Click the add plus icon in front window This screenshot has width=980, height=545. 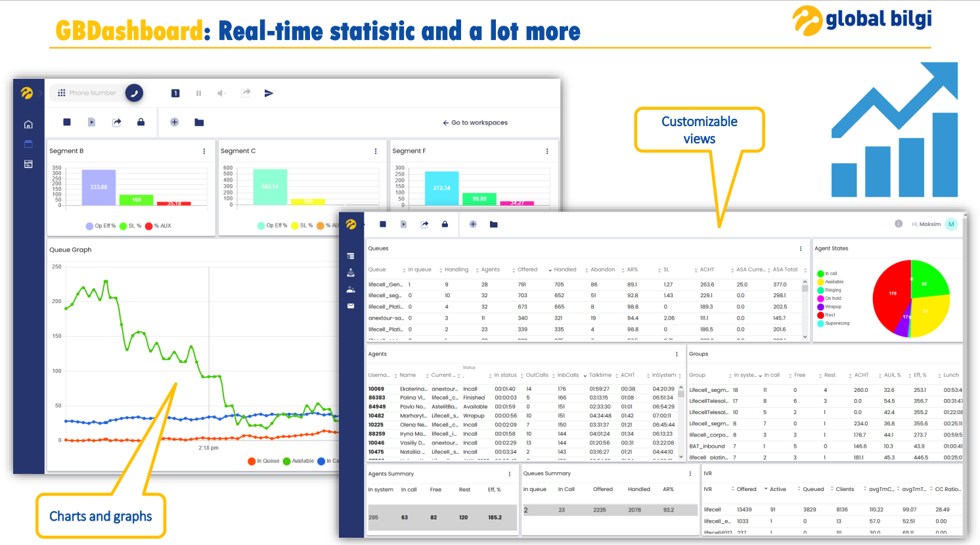[x=473, y=224]
